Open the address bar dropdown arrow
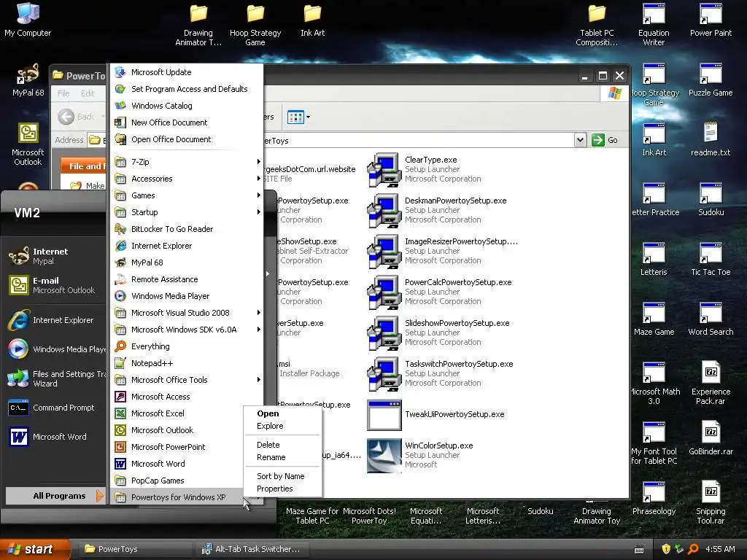This screenshot has height=560, width=747. 580,140
